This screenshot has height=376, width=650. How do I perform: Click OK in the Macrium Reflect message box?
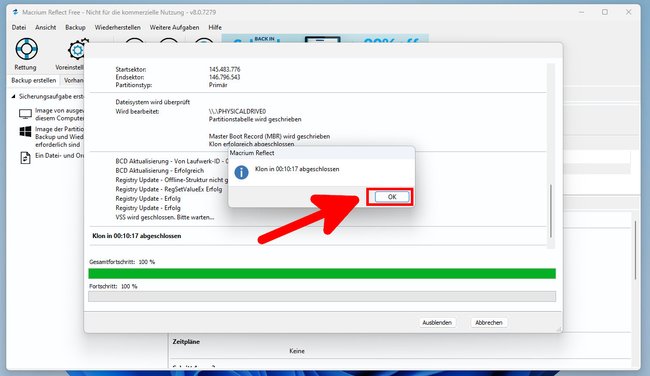click(392, 197)
